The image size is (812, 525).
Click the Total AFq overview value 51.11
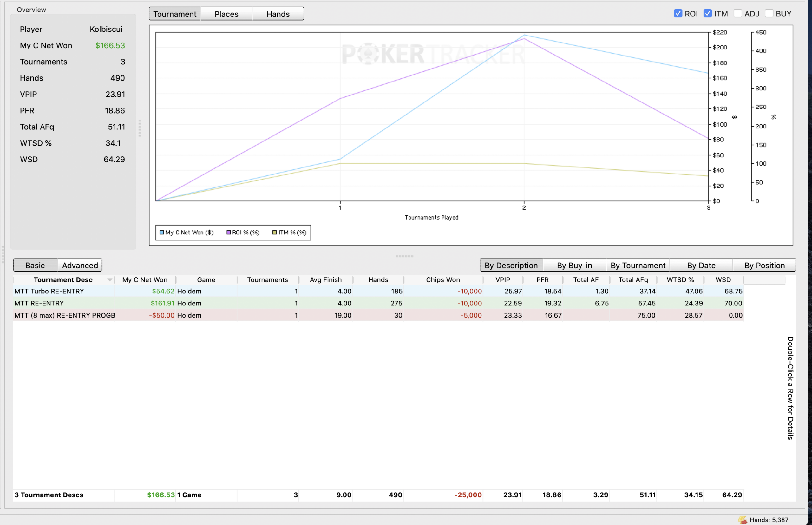(117, 127)
